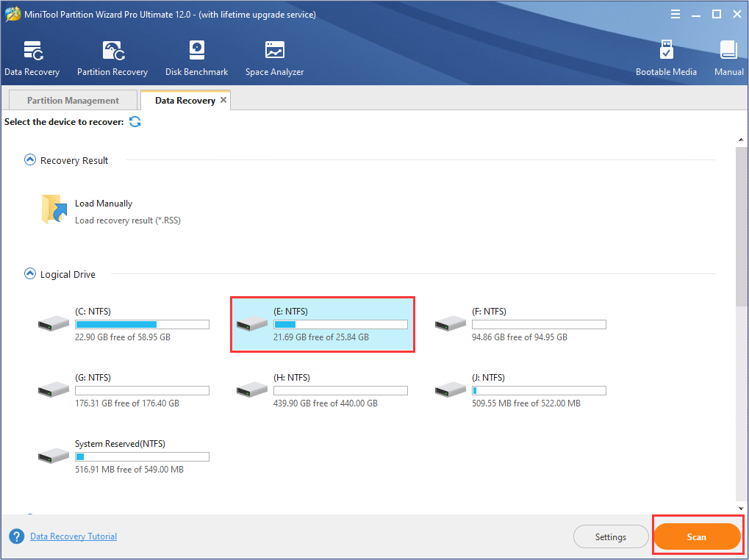749x560 pixels.
Task: Select the H: NTFS drive icon
Action: tap(251, 390)
